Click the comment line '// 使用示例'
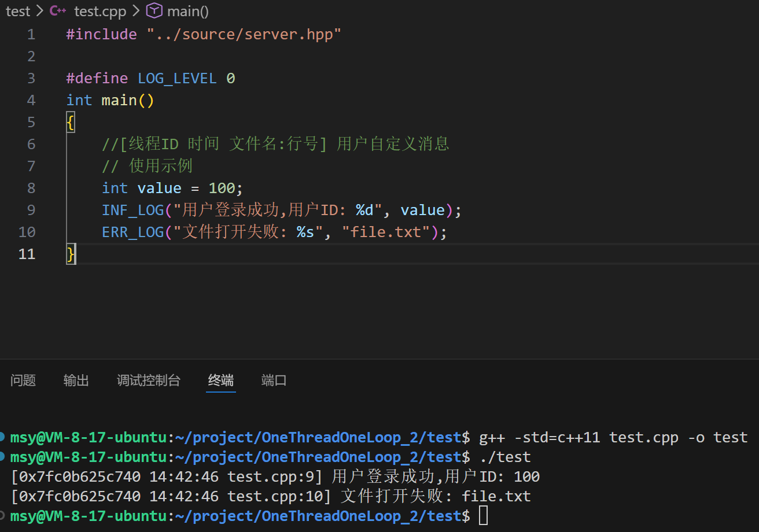Image resolution: width=759 pixels, height=532 pixels. 147,167
